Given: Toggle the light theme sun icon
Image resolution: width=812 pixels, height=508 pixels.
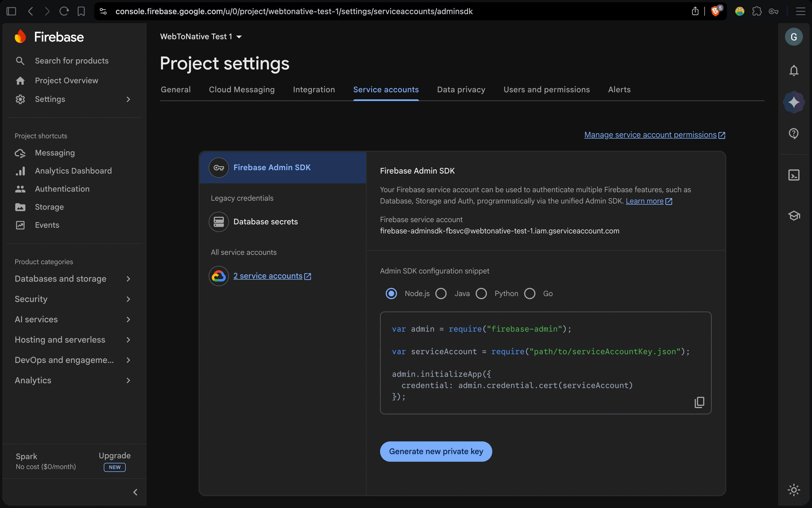Looking at the screenshot, I should [794, 490].
